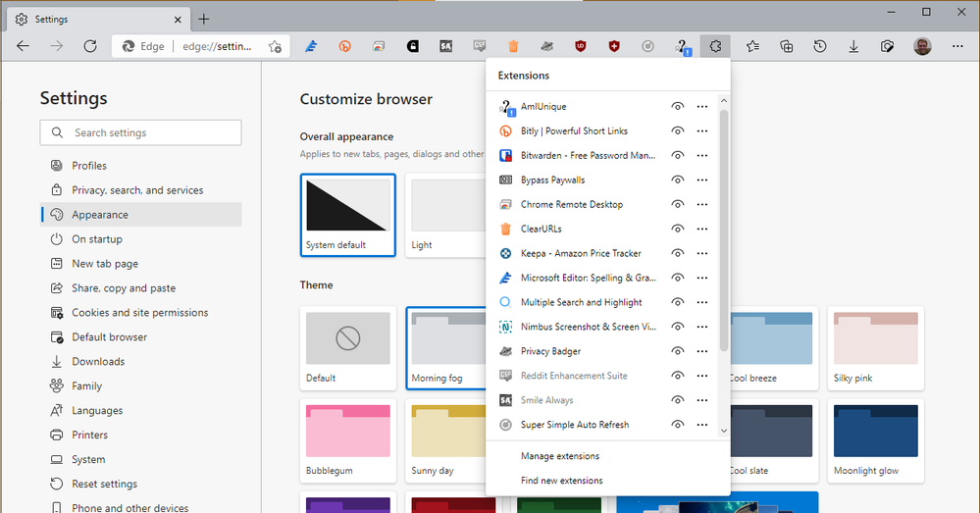The height and width of the screenshot is (513, 980).
Task: Open more actions for Nimbus Screenshot
Action: (x=702, y=327)
